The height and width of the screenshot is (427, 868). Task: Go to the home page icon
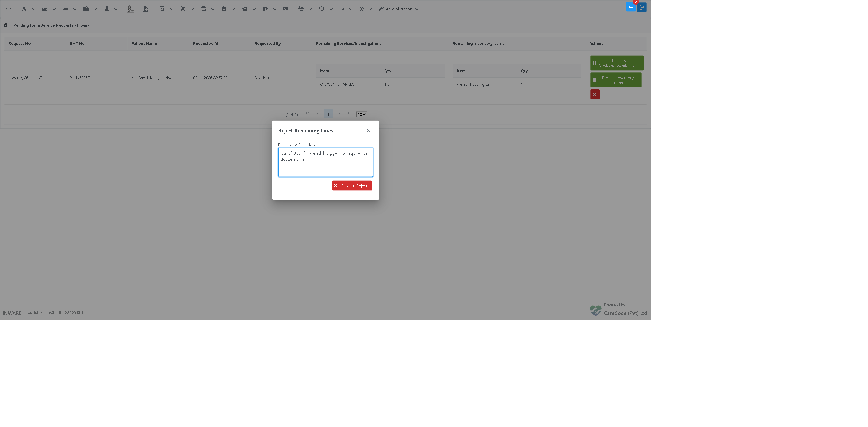pyautogui.click(x=9, y=9)
